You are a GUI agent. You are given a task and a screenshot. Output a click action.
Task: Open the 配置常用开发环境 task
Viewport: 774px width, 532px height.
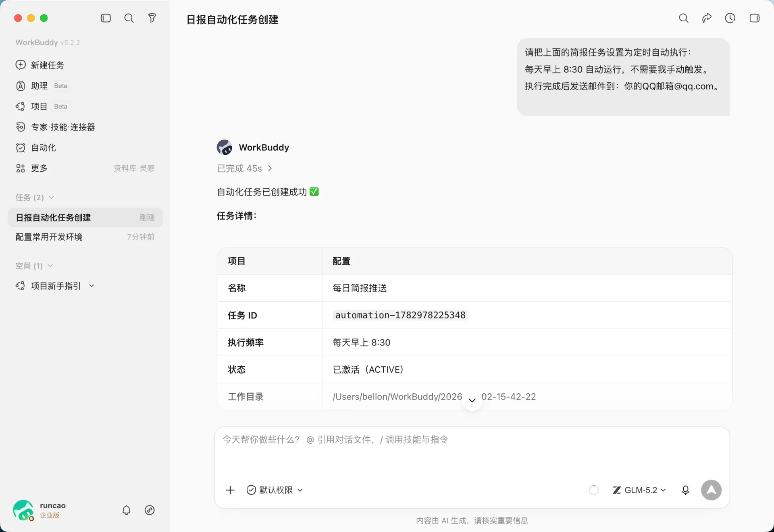tap(85, 237)
